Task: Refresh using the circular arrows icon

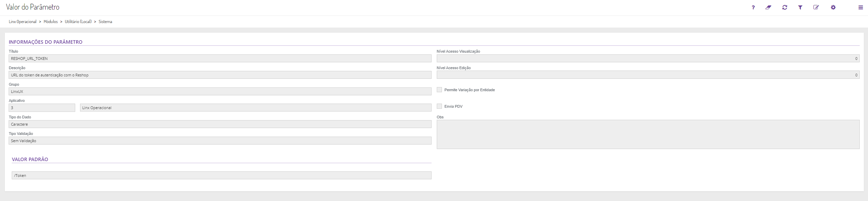Action: pyautogui.click(x=785, y=8)
